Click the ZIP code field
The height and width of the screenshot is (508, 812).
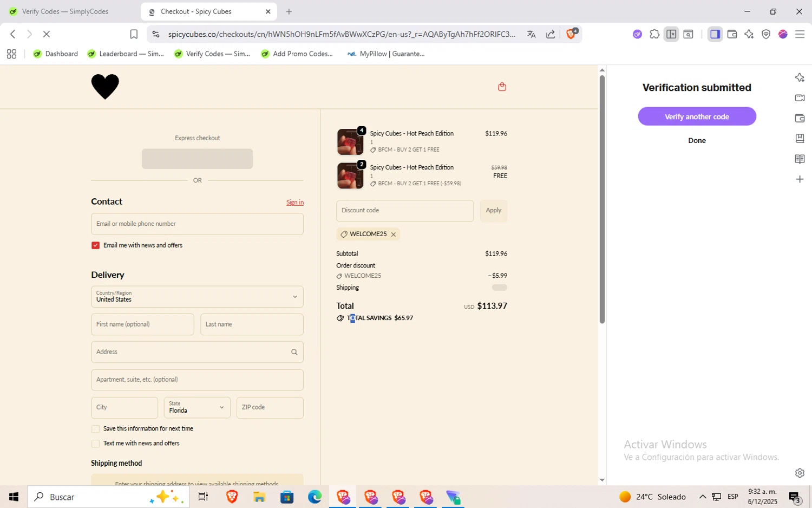[x=270, y=408]
